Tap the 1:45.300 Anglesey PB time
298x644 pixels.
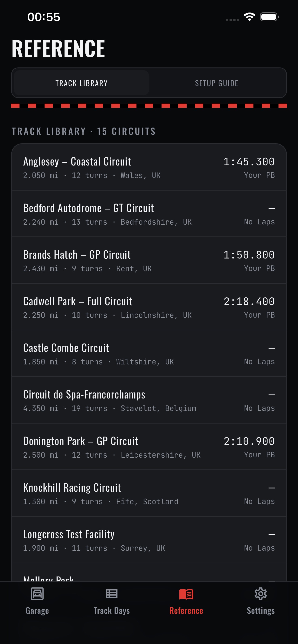[249, 162]
